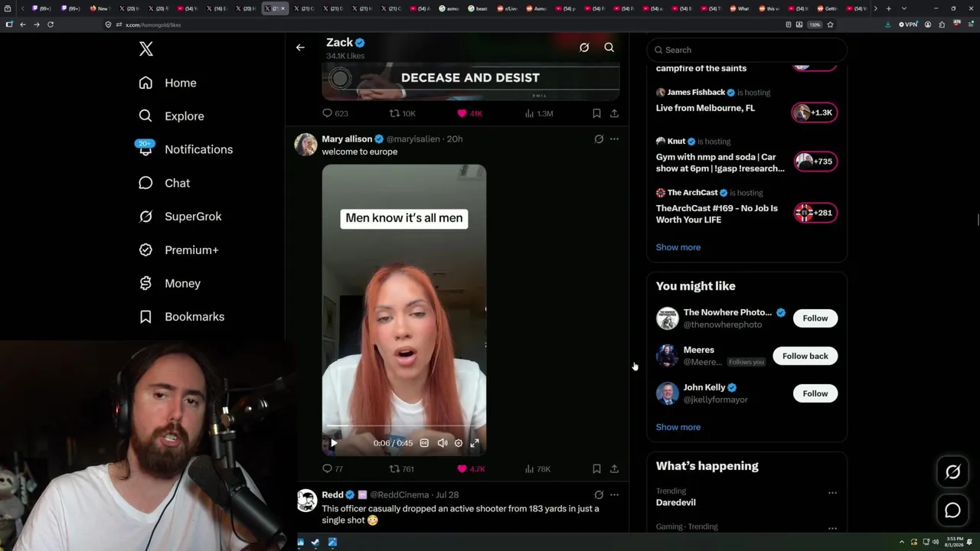This screenshot has width=980, height=551.
Task: Unlike the post with 41K likes
Action: pyautogui.click(x=469, y=113)
